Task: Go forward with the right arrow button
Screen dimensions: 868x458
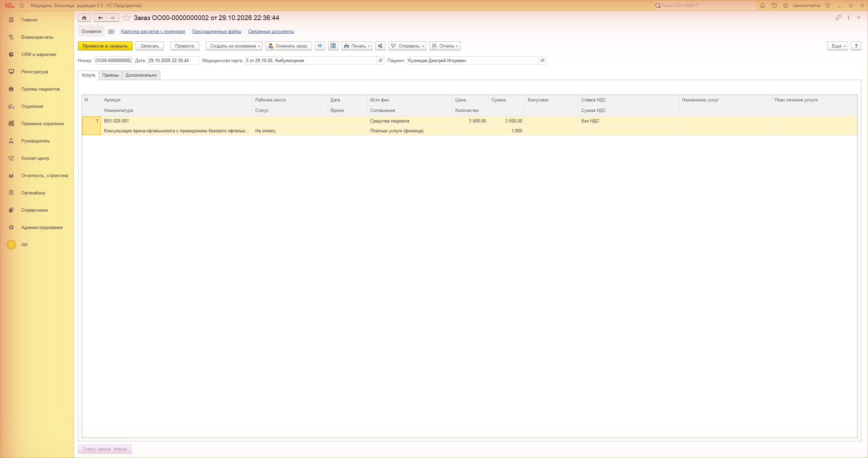Action: [x=113, y=18]
